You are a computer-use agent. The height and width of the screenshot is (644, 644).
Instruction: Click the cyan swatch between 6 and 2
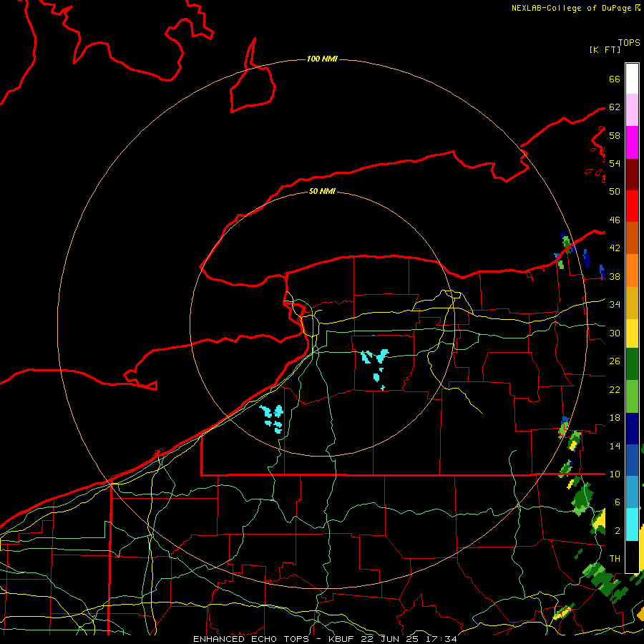pyautogui.click(x=632, y=525)
